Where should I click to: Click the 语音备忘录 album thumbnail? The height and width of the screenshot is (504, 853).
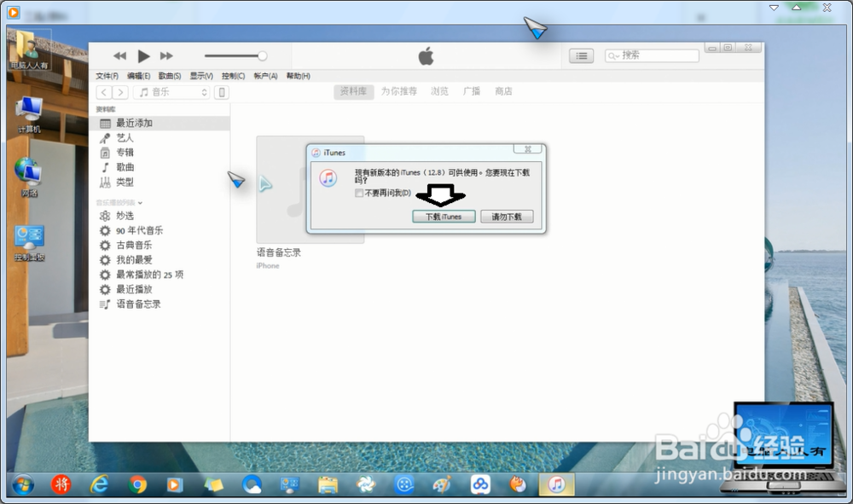pos(281,189)
